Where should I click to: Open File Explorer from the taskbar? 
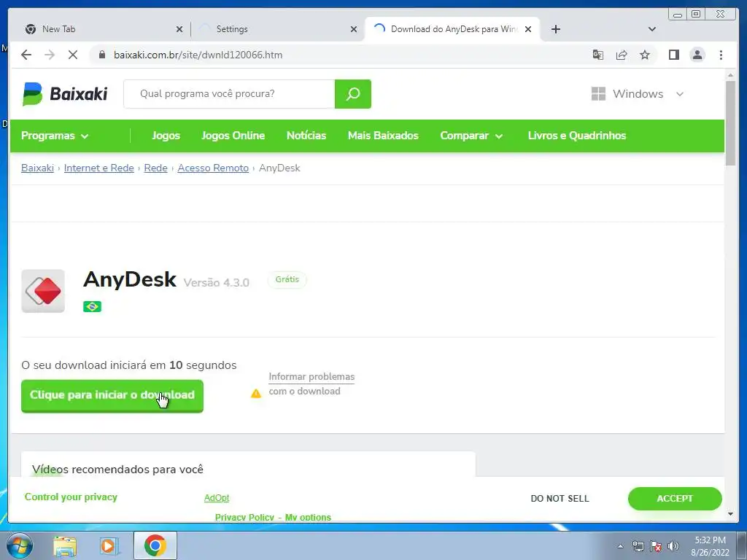(65, 546)
